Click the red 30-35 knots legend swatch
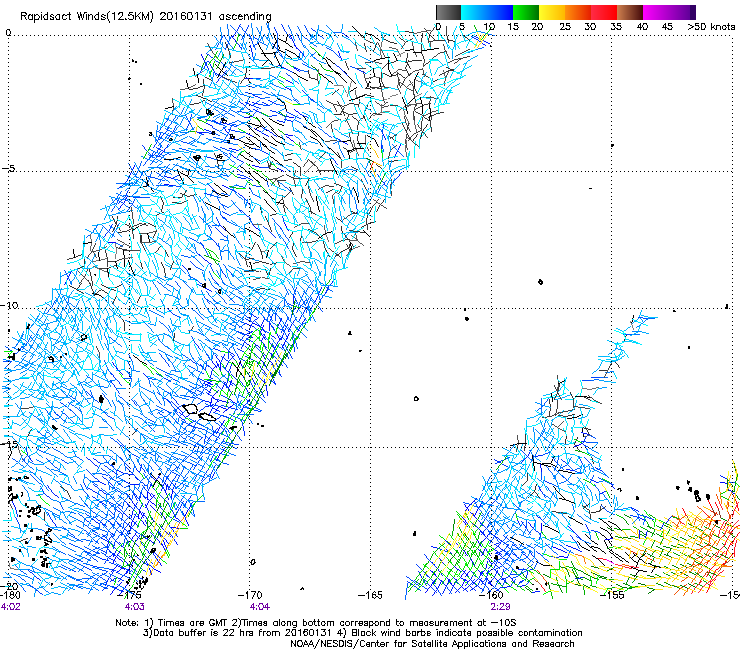Image resolution: width=740 pixels, height=650 pixels. tap(604, 12)
